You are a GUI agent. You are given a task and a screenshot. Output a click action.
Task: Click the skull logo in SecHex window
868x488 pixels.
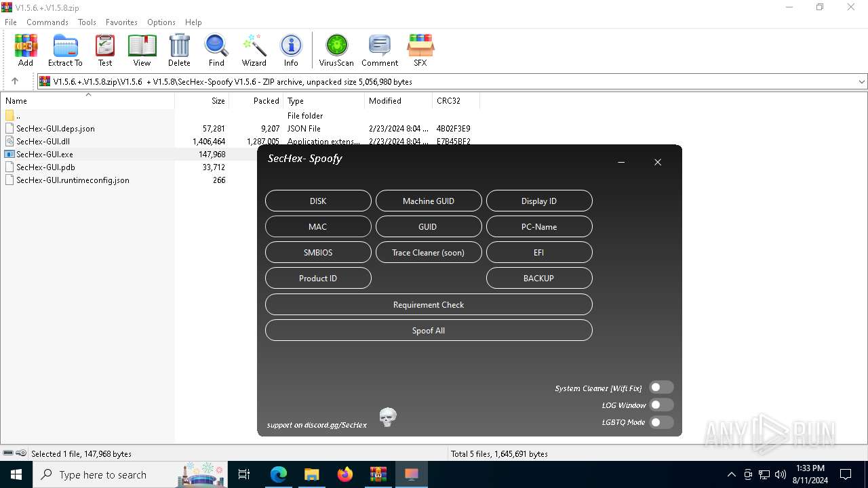pos(387,418)
